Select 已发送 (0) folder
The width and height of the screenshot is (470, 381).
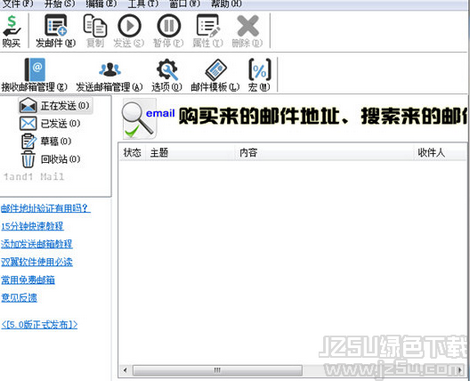coord(50,123)
